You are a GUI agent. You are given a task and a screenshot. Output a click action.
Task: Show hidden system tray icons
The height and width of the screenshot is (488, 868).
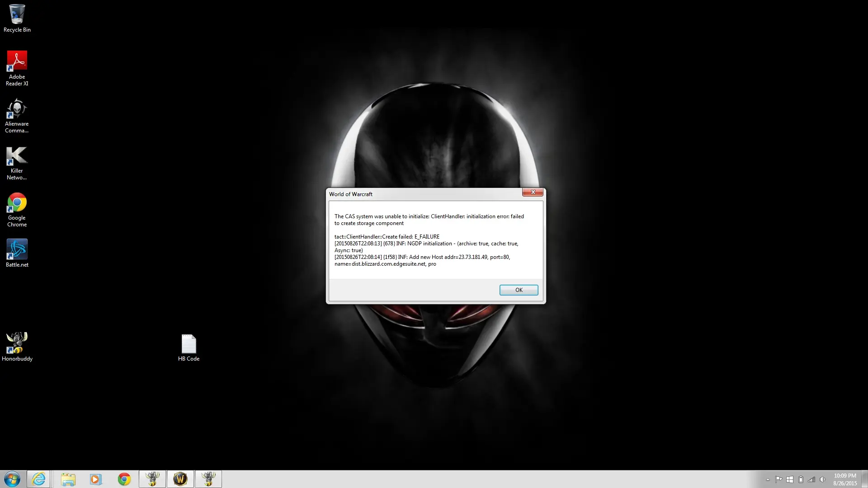point(768,479)
